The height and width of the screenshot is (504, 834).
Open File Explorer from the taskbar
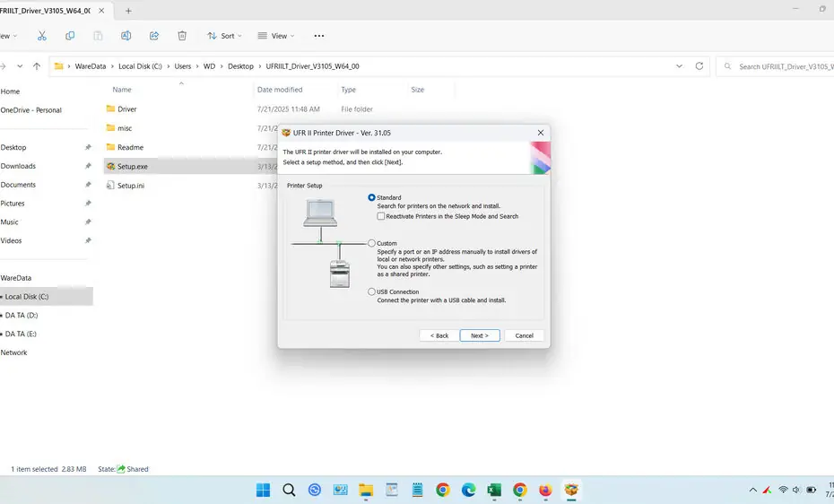click(x=365, y=490)
